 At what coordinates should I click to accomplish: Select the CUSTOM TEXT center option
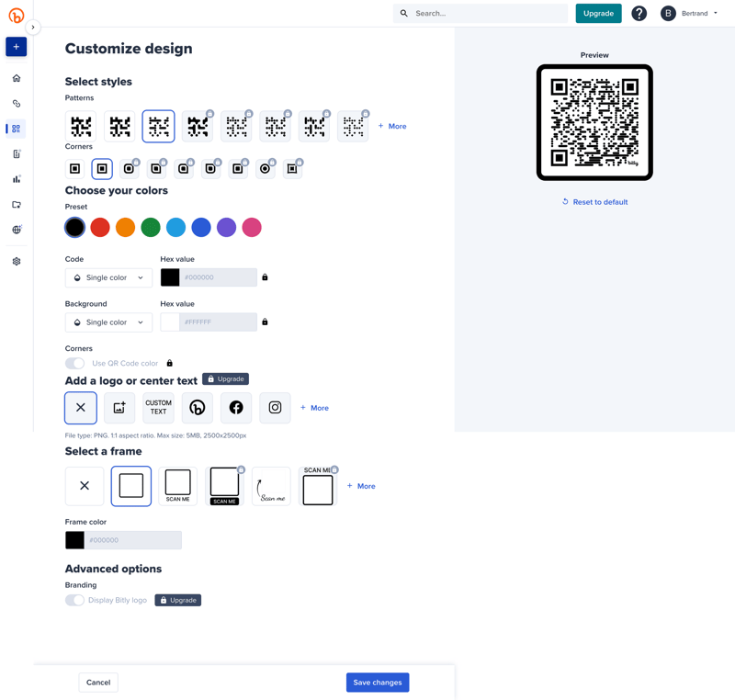(157, 407)
